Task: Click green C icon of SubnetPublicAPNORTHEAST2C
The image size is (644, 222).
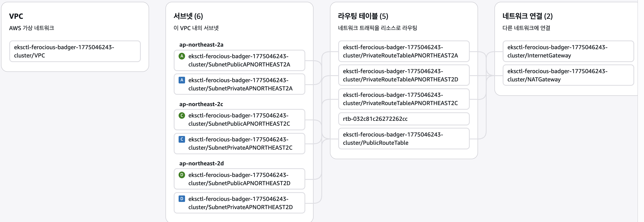Action: click(x=182, y=115)
